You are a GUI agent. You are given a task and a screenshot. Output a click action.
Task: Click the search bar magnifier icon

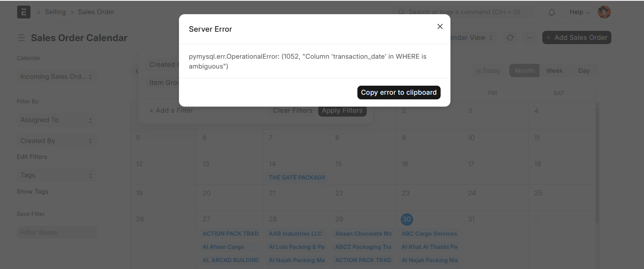(x=402, y=12)
